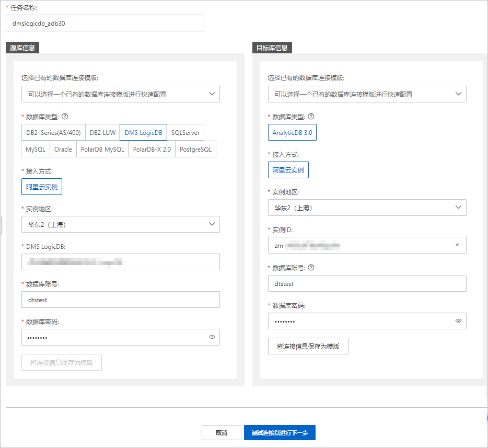Screen dimensions: 488x448
Task: Select DMS LogicDB database type
Action: click(144, 133)
